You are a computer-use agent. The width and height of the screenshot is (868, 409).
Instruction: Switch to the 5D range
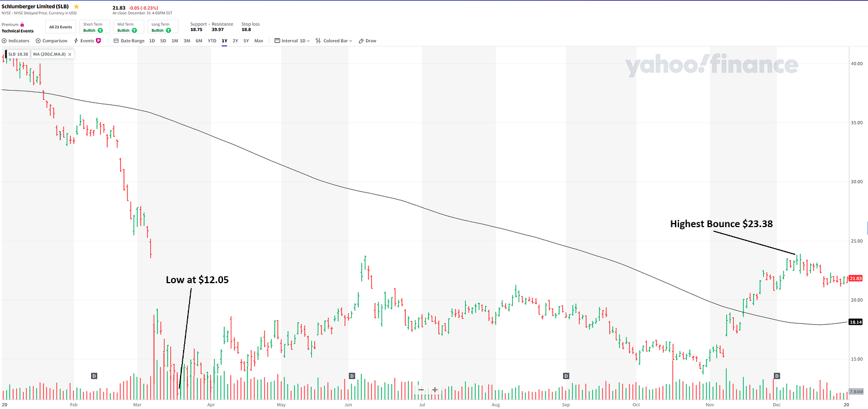(163, 41)
